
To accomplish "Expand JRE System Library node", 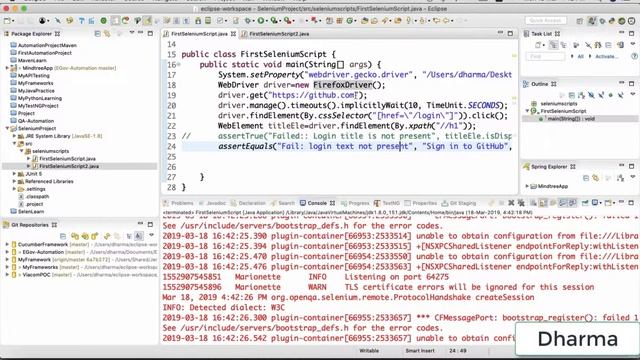I will tap(14, 136).
